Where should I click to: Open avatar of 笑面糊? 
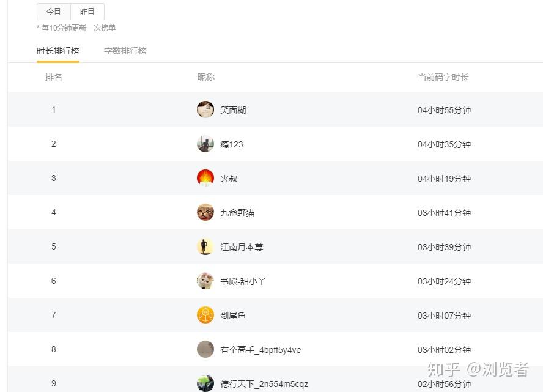point(205,109)
